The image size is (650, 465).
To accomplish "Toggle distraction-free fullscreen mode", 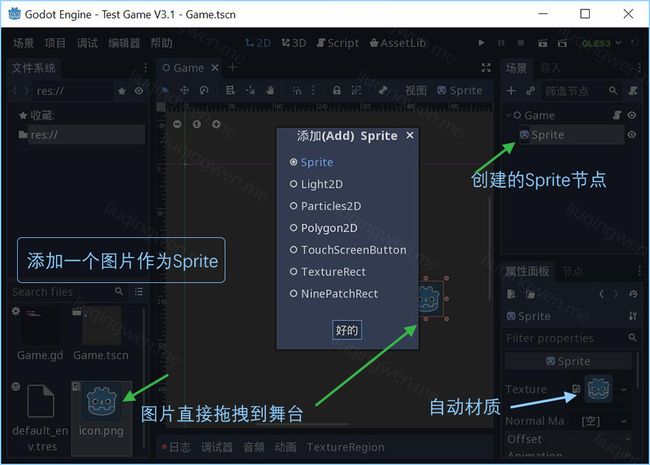I will (486, 68).
